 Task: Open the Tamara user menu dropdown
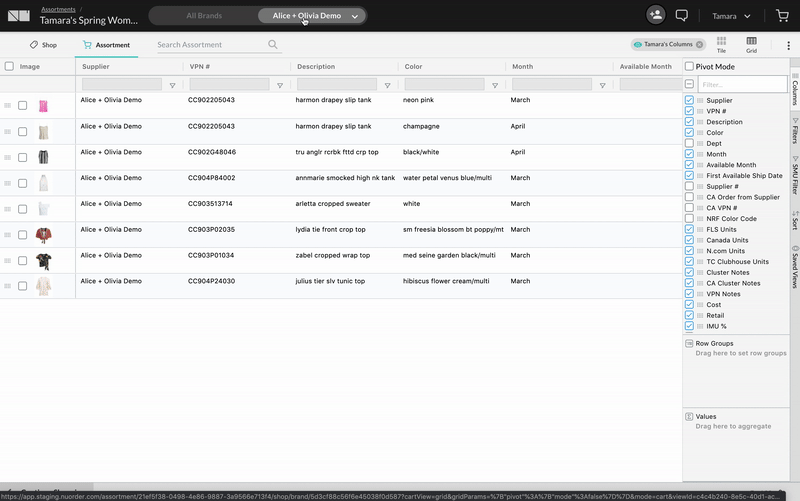(731, 16)
